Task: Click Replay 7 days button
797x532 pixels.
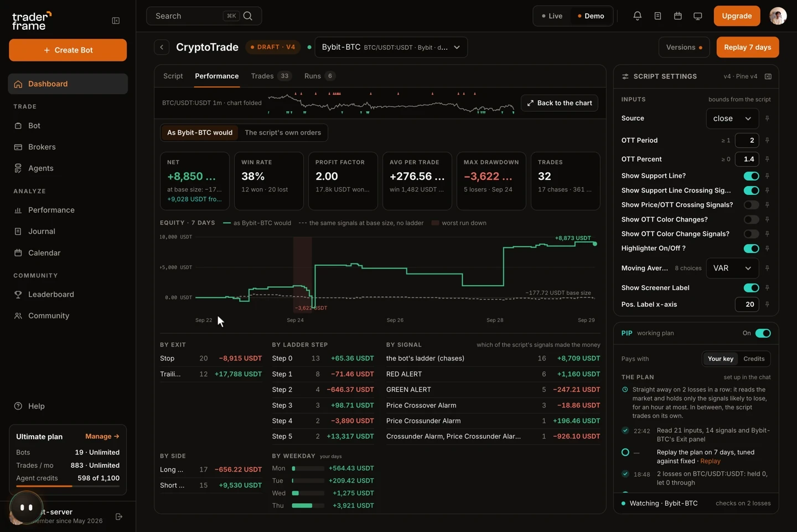Action: 748,47
